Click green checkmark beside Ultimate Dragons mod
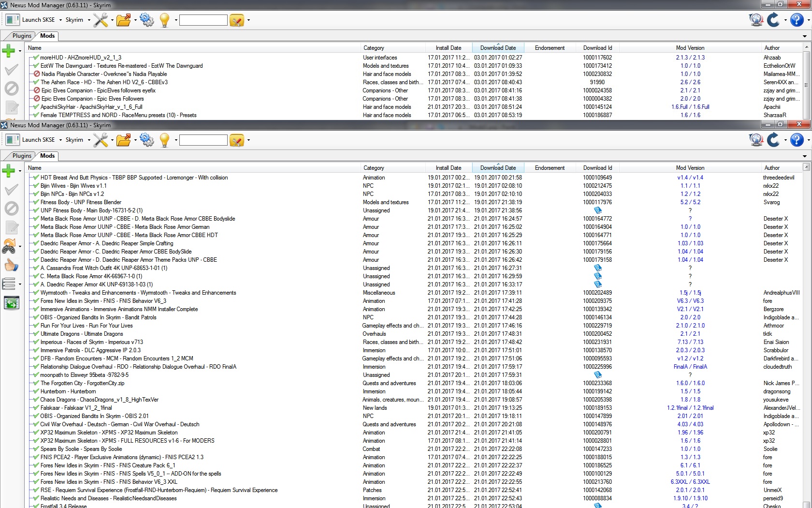812x508 pixels. [35, 334]
